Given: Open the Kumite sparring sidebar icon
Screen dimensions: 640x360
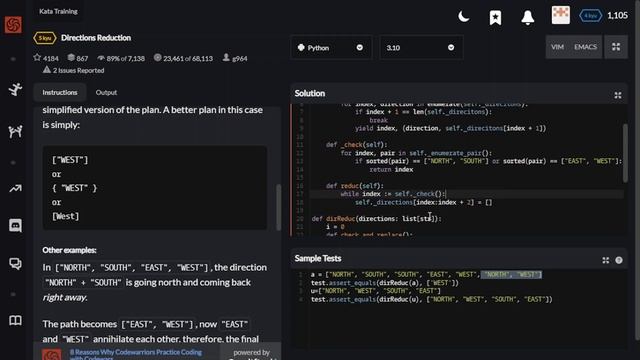Looking at the screenshot, I should [15, 131].
